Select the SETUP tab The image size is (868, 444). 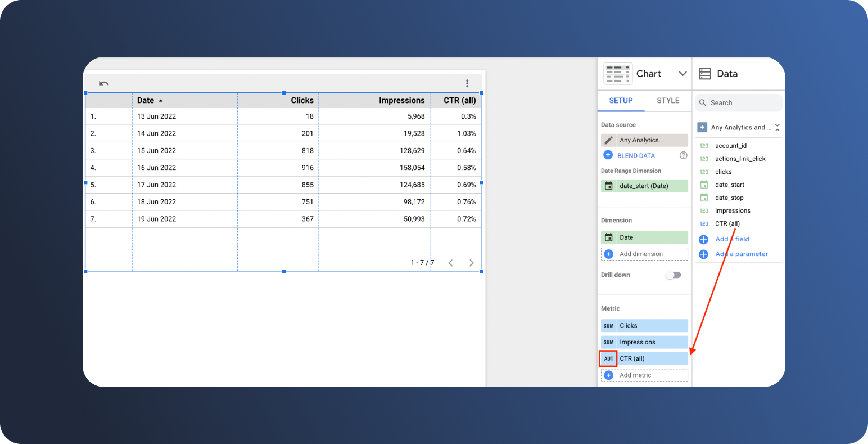tap(621, 100)
